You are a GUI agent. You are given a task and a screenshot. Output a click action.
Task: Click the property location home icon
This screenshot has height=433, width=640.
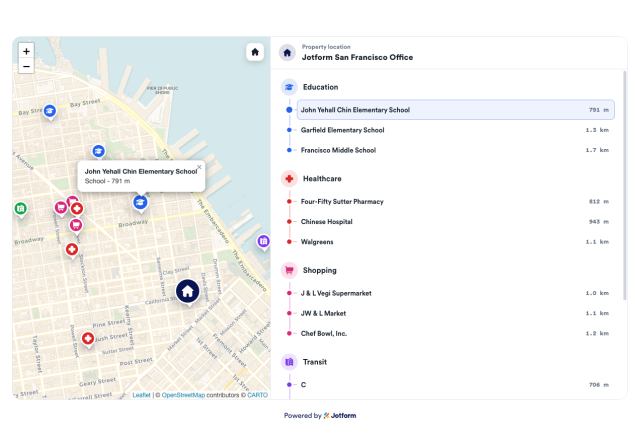pyautogui.click(x=287, y=53)
